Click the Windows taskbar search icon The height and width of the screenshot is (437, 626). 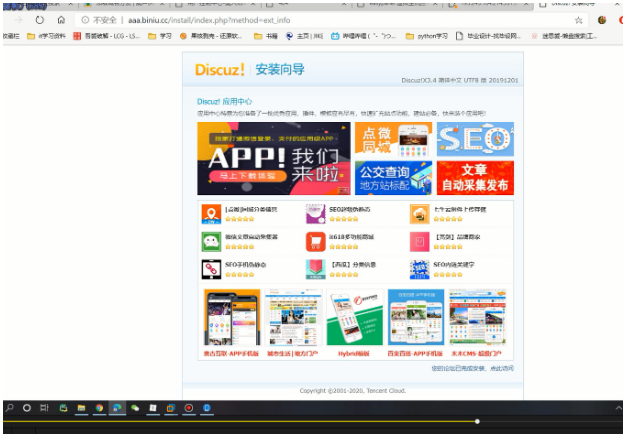[x=10, y=408]
